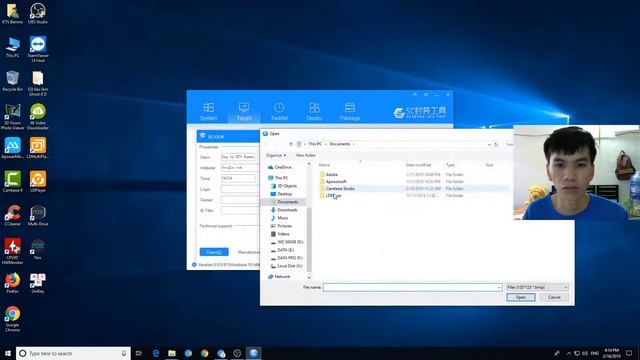Launch LDPlayer desktop shortcut
The height and width of the screenshot is (360, 640).
38,182
